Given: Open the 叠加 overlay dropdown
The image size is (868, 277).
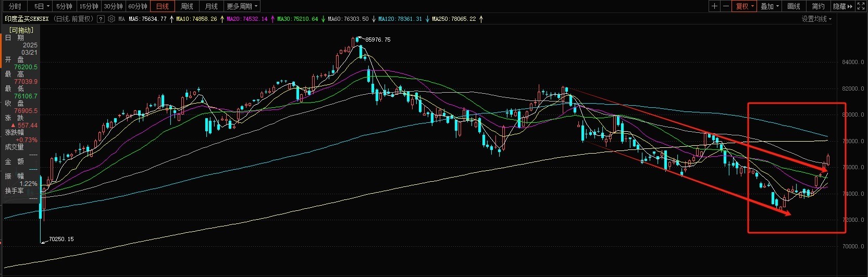Looking at the screenshot, I should click(x=770, y=6).
